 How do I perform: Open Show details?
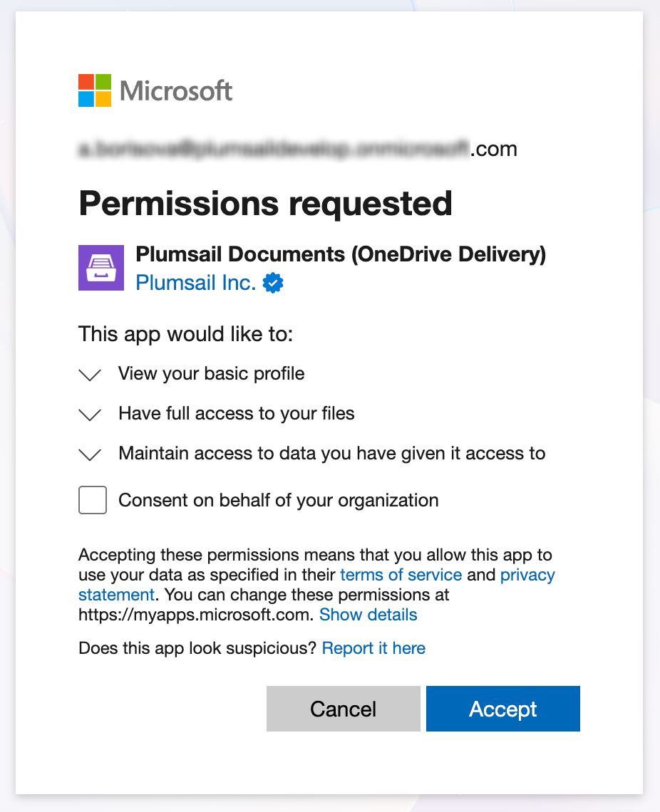coord(368,615)
